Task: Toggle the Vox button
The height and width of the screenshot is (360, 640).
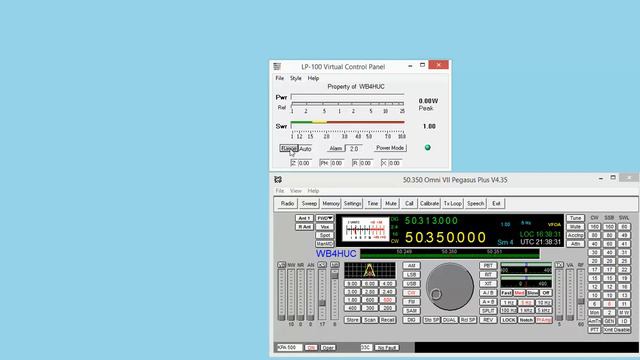Action: pos(324,227)
